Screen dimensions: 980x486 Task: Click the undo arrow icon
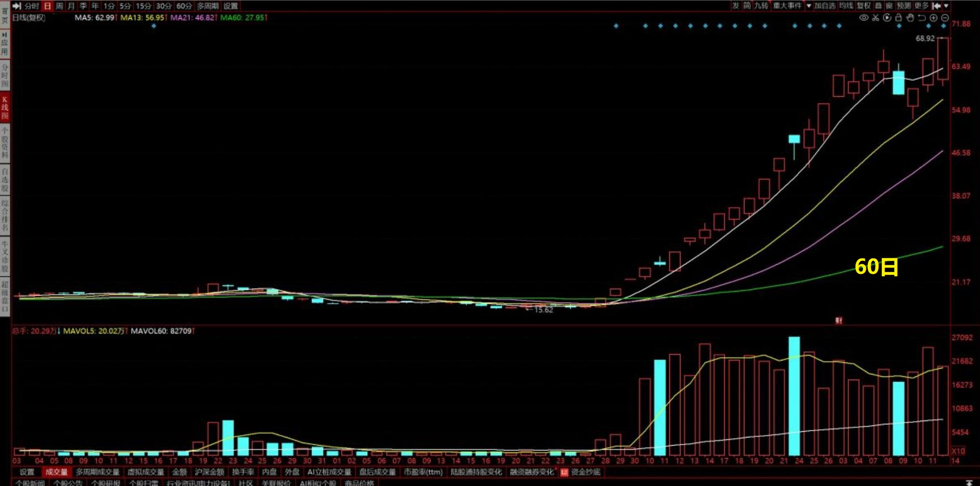pos(922,18)
